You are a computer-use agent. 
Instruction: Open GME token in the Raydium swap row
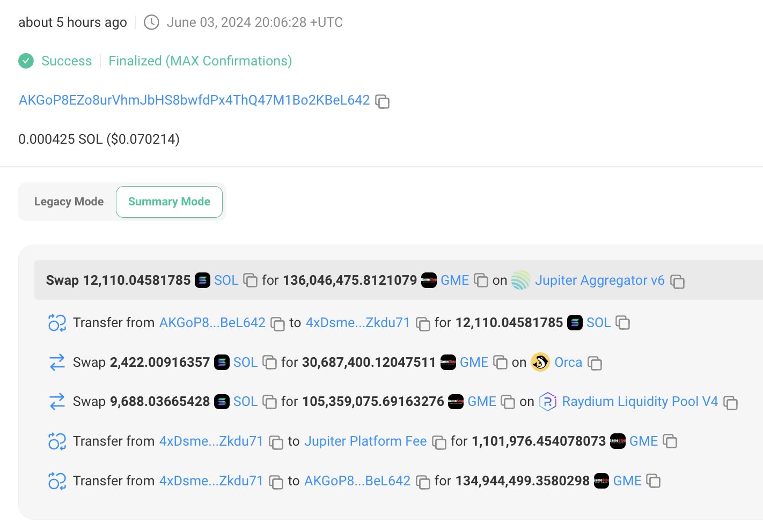[x=482, y=402]
